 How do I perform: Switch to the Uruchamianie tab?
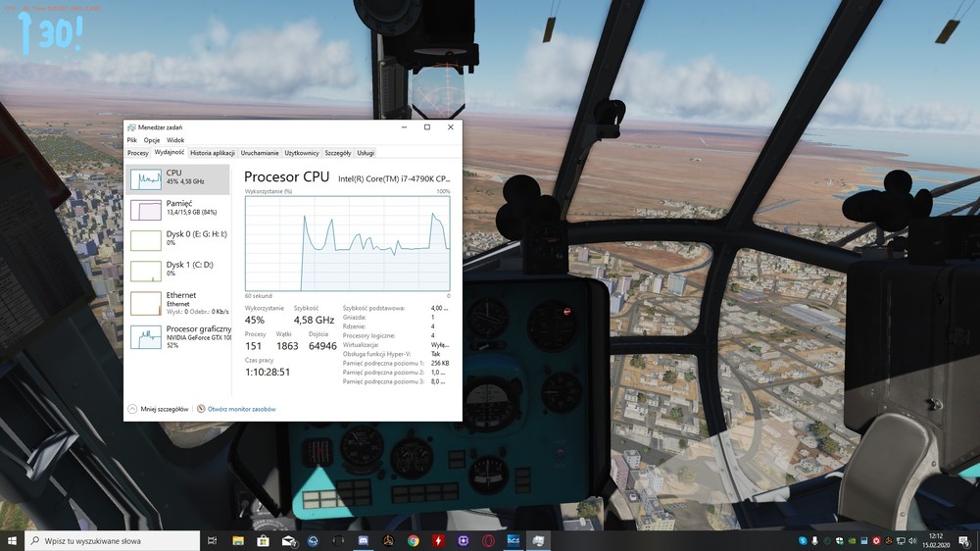click(x=260, y=153)
